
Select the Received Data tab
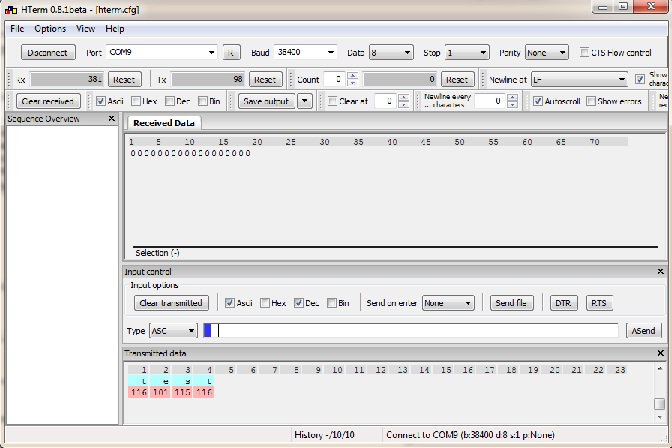point(163,123)
